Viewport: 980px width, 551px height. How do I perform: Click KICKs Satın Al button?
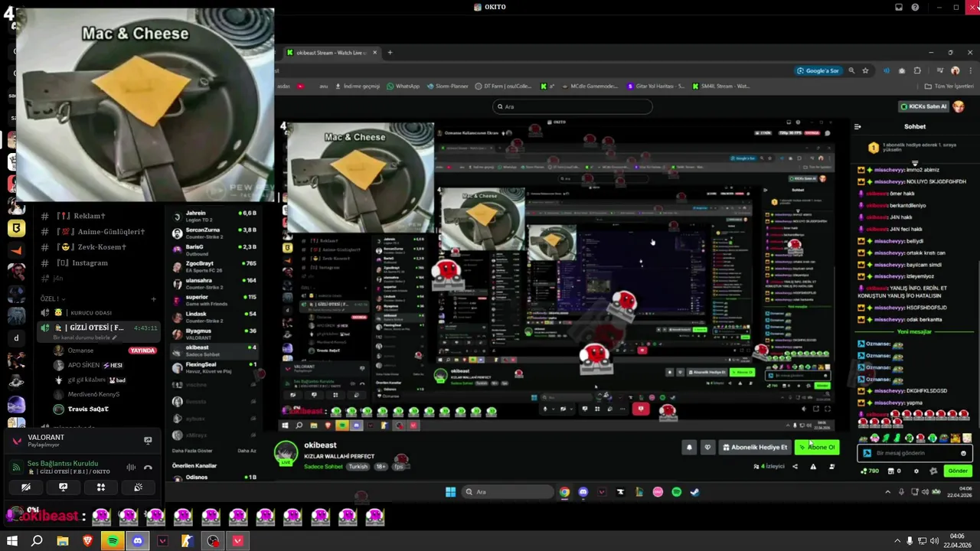coord(923,106)
